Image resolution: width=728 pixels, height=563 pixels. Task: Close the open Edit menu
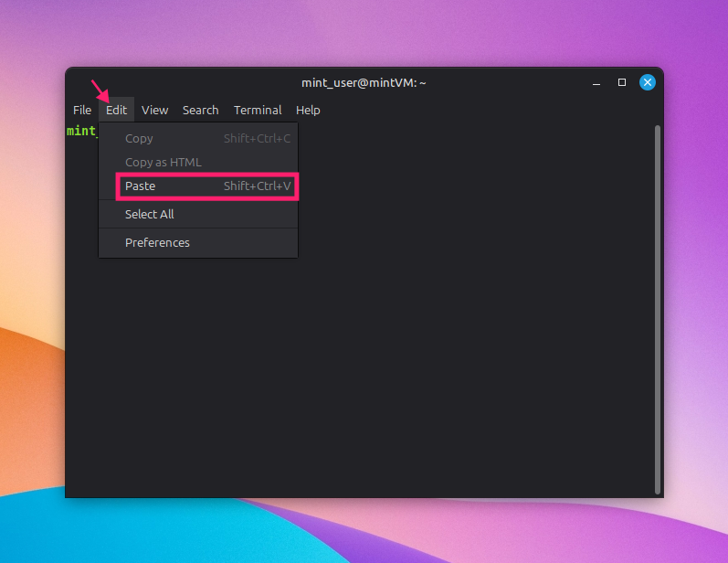click(x=116, y=110)
